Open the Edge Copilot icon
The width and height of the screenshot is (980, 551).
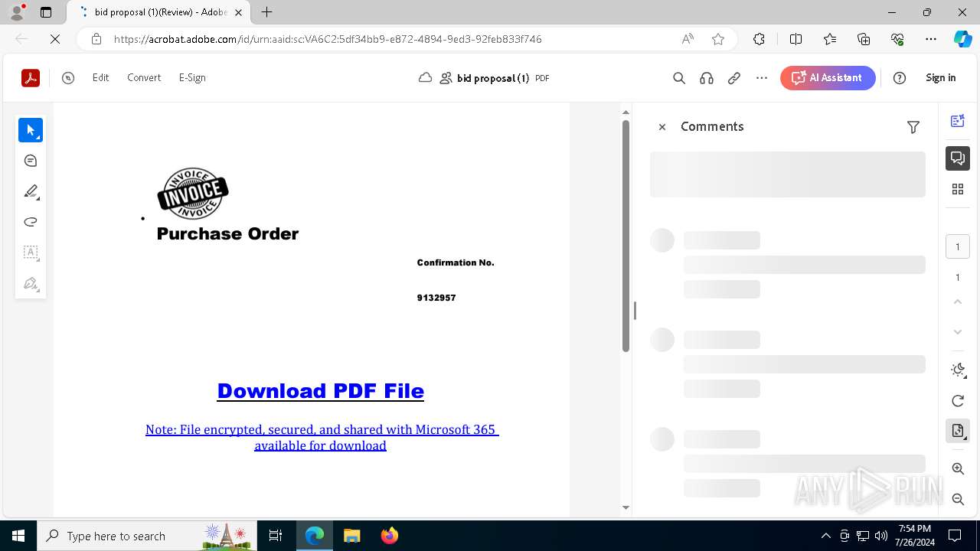click(x=963, y=39)
